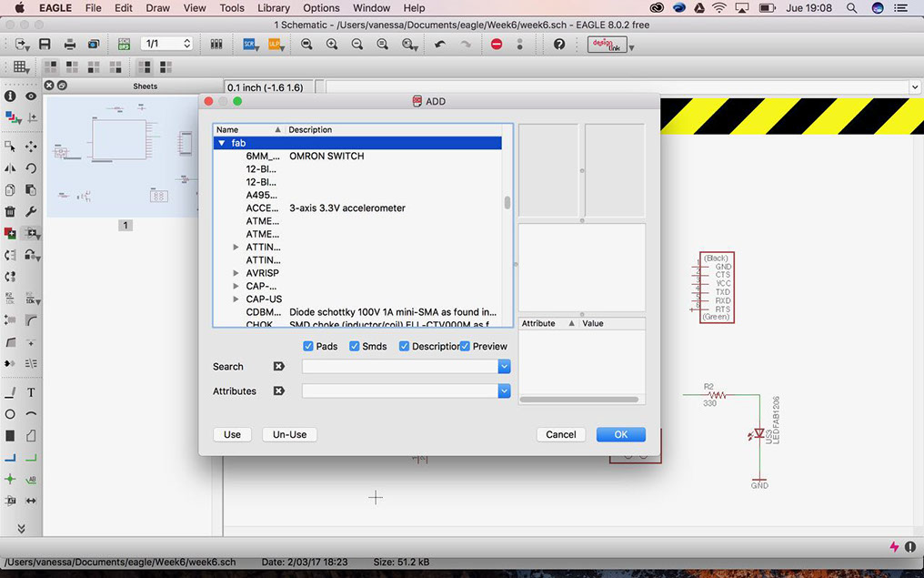The image size is (924, 578).
Task: Click Cancel in ADD dialog
Action: tap(561, 435)
